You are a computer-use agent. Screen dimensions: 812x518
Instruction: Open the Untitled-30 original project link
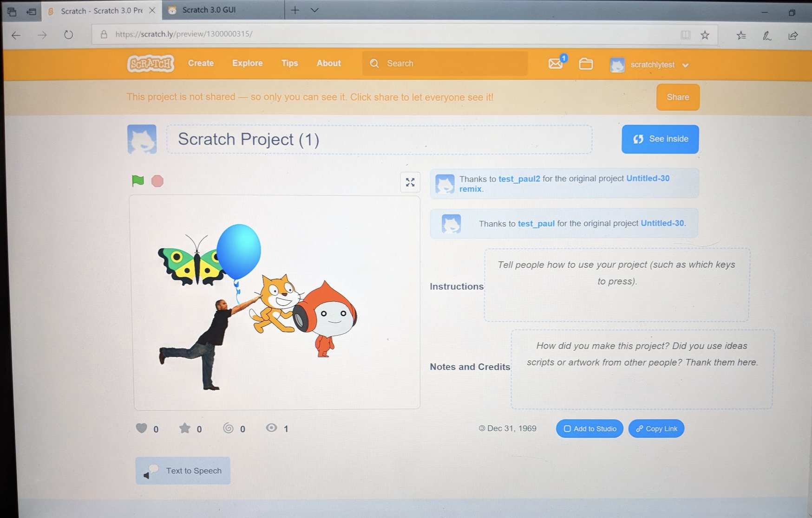(x=662, y=223)
